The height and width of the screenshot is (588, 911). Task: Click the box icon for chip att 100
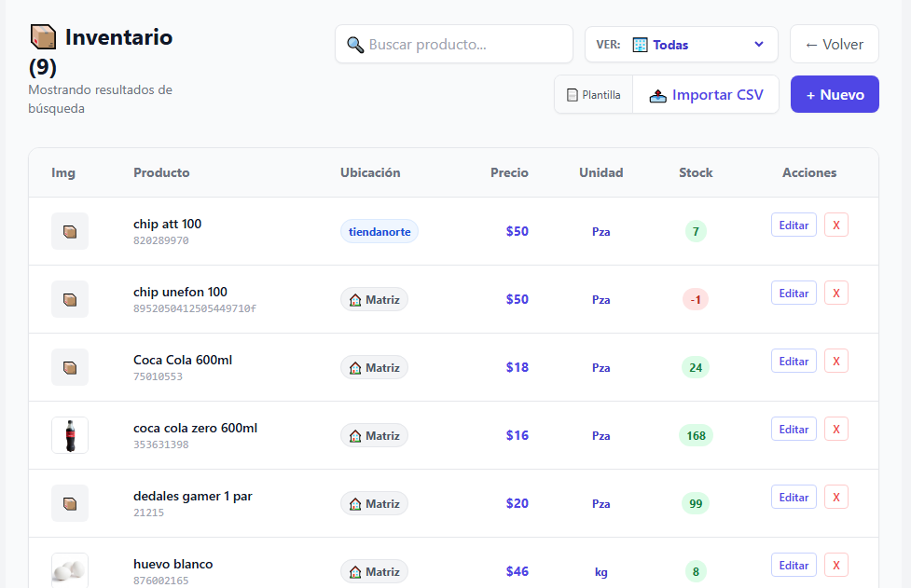coord(70,231)
